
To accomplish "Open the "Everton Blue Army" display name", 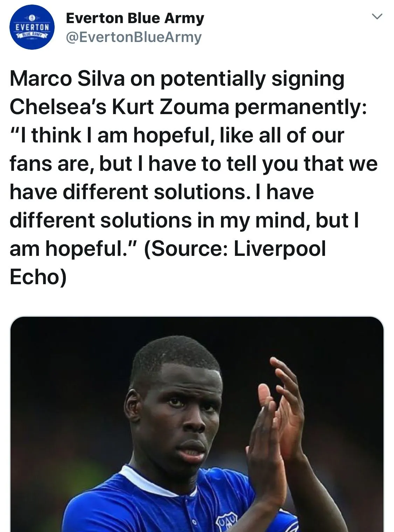I will point(135,18).
